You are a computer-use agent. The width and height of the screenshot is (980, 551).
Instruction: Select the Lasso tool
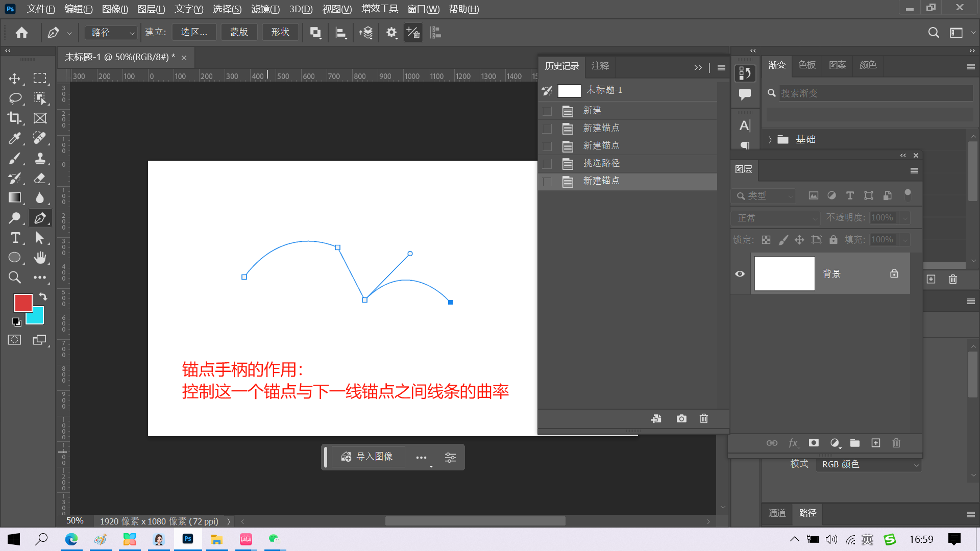pos(15,98)
